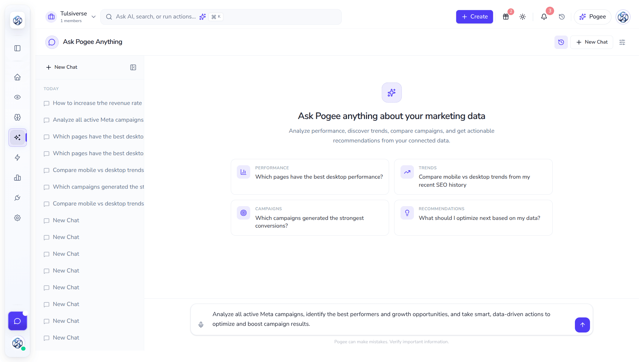The image size is (644, 362).
Task: Send the message with arrow button
Action: click(582, 325)
